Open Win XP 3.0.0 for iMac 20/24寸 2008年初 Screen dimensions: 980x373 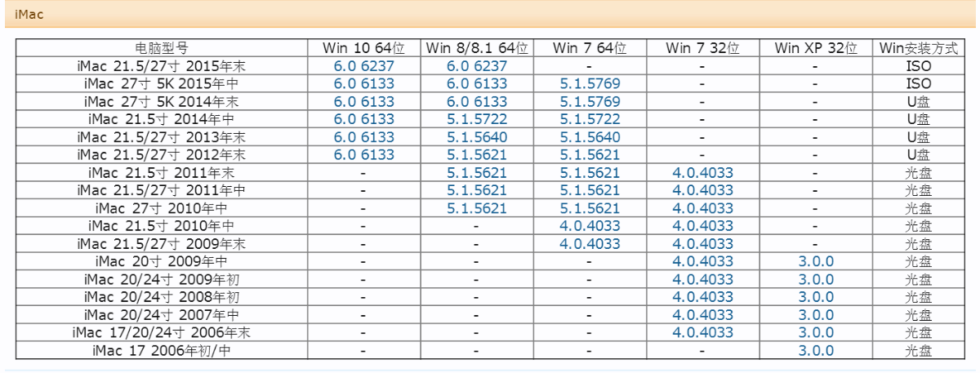pyautogui.click(x=816, y=297)
